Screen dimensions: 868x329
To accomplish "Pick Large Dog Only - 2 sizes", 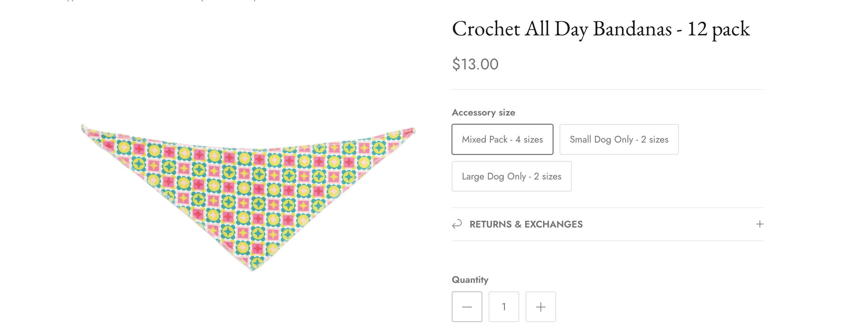I will click(511, 176).
